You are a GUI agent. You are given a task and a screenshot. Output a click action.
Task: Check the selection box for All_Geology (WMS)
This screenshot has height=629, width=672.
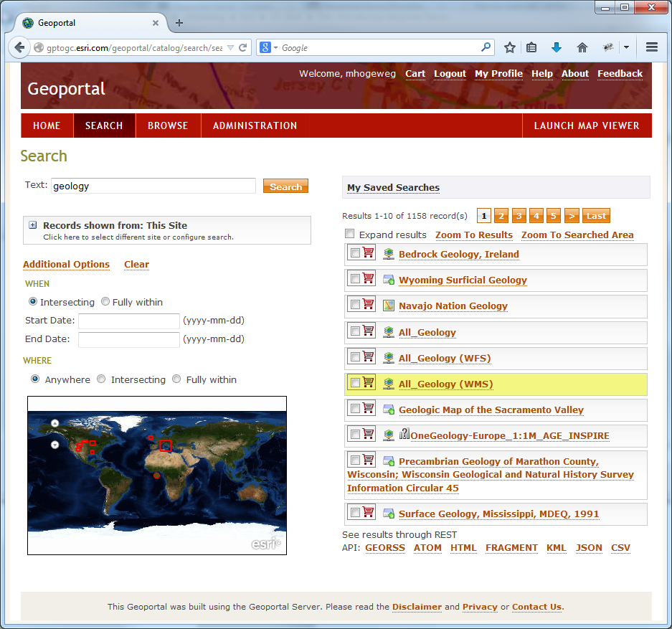(x=354, y=382)
